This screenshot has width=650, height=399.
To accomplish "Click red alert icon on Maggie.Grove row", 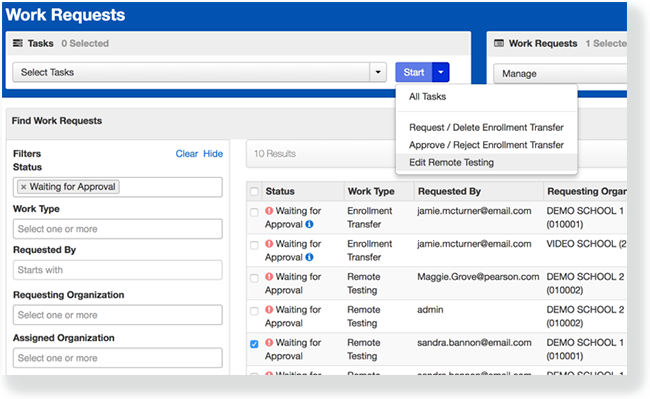I will [269, 276].
